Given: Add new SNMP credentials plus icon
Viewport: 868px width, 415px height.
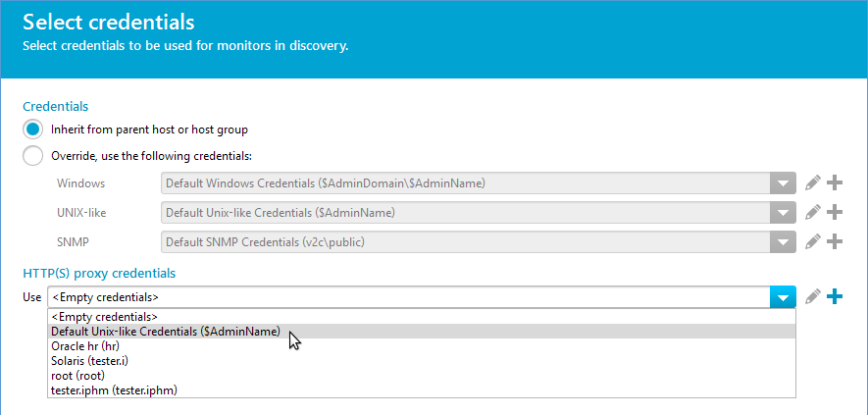Looking at the screenshot, I should tap(835, 241).
